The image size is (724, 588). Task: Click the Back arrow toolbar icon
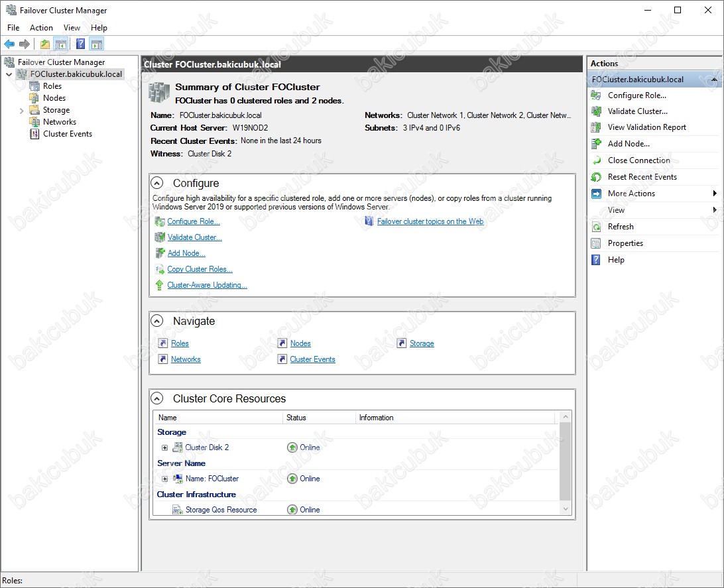(9, 44)
